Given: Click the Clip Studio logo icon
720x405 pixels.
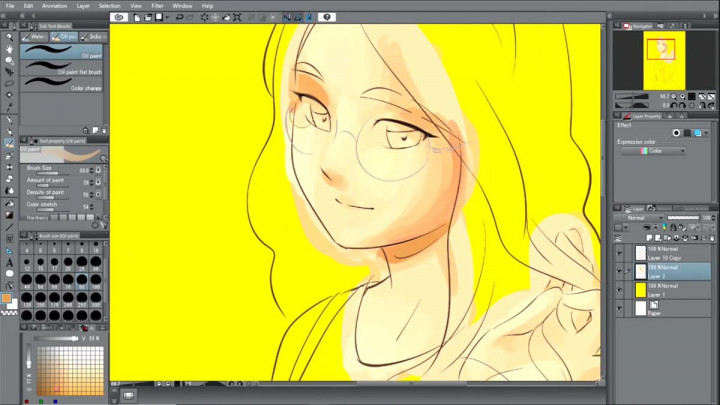Looking at the screenshot, I should click(119, 17).
